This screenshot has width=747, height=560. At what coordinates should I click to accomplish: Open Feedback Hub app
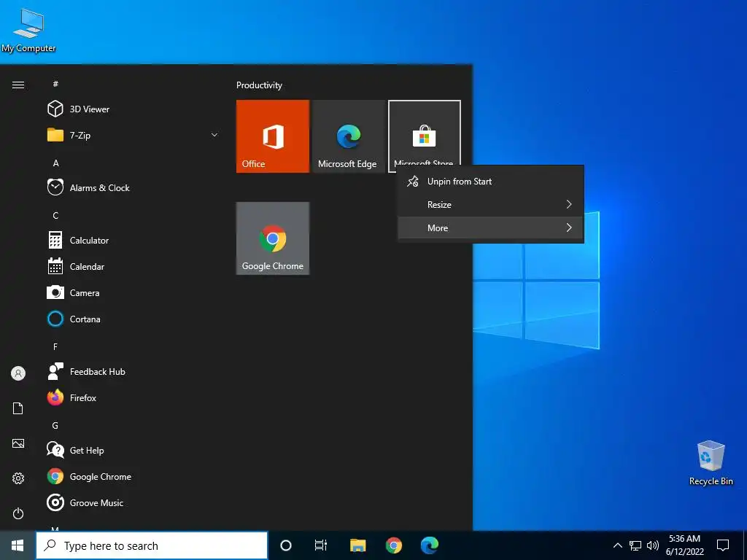click(x=134, y=371)
